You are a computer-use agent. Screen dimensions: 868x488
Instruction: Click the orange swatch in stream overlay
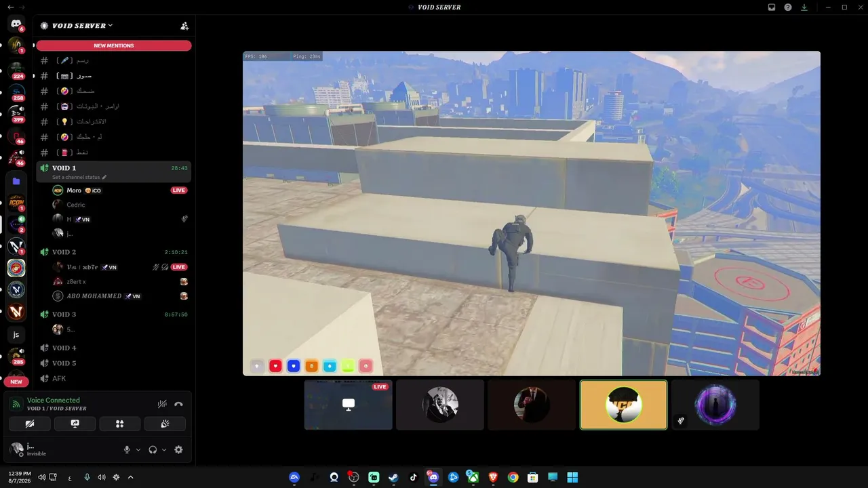(x=312, y=366)
